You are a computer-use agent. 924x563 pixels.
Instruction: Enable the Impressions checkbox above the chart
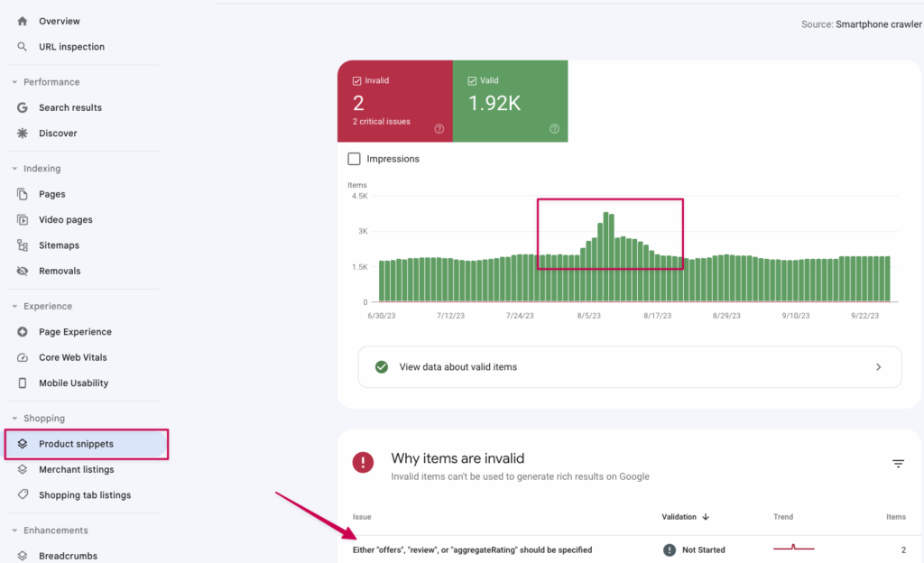(x=354, y=159)
